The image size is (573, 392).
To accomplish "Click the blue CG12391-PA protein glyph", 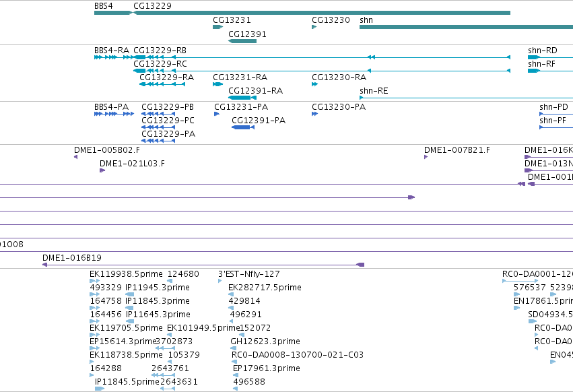I will (243, 127).
